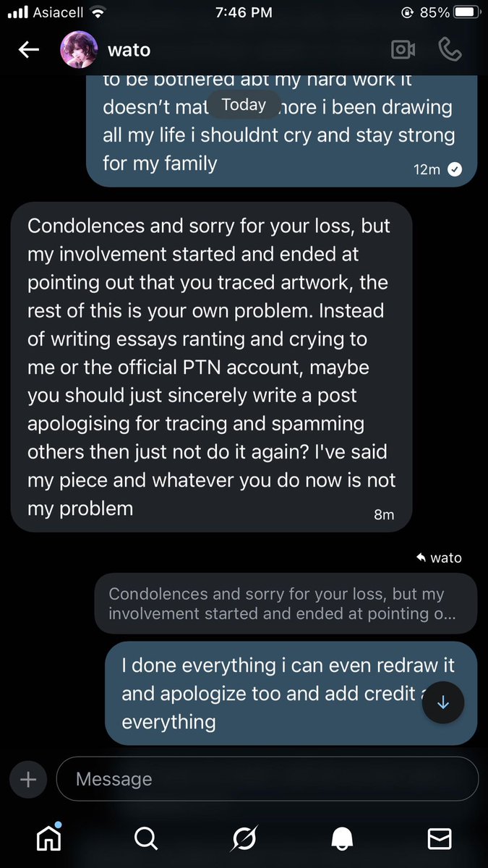Open the Search tab
This screenshot has width=488, height=868.
(x=146, y=838)
